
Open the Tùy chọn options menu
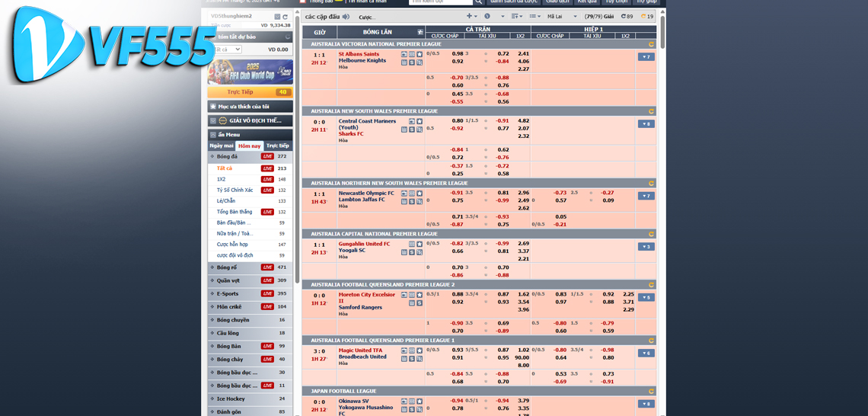pos(616,2)
